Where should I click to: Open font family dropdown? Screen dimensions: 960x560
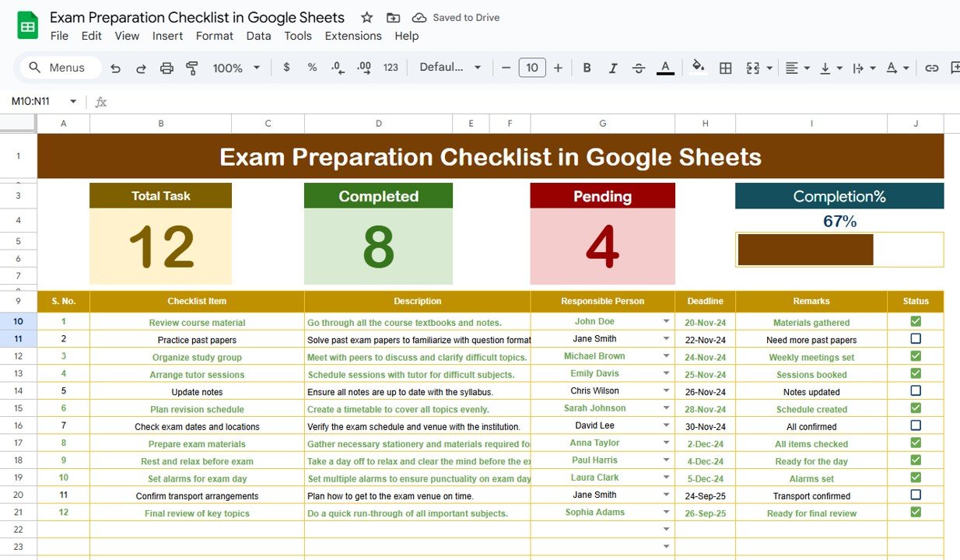tap(450, 68)
